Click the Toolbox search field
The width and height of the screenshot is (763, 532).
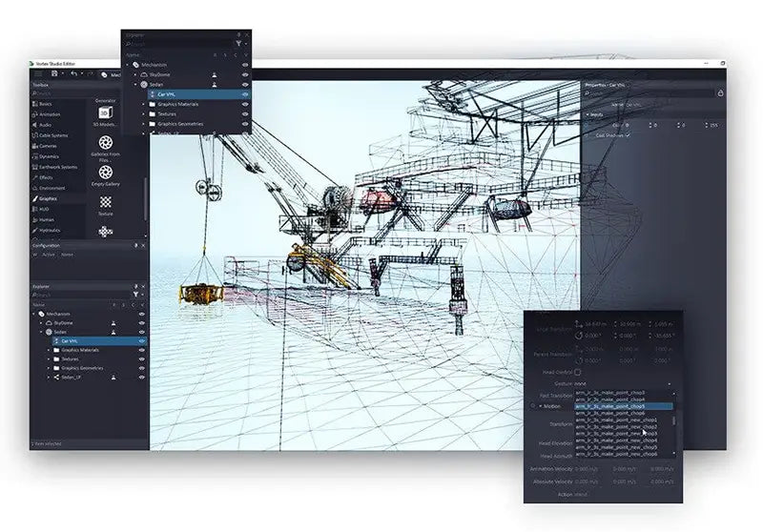(81, 93)
